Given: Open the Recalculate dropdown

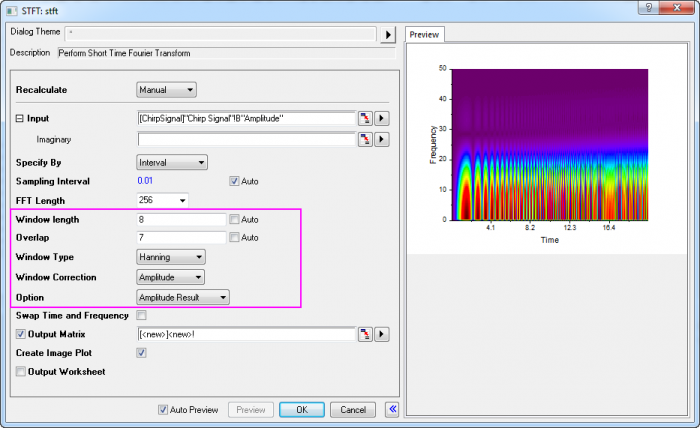Looking at the screenshot, I should click(x=166, y=90).
